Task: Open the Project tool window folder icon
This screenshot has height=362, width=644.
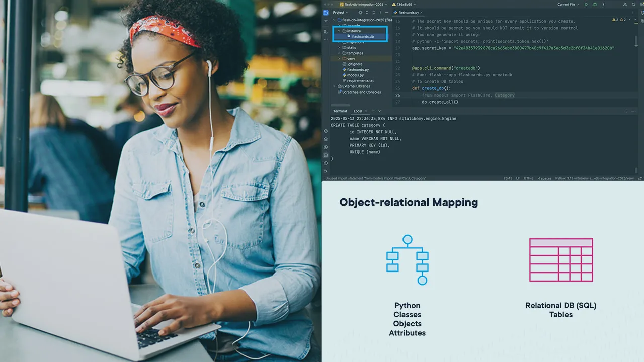Action: pos(326,13)
